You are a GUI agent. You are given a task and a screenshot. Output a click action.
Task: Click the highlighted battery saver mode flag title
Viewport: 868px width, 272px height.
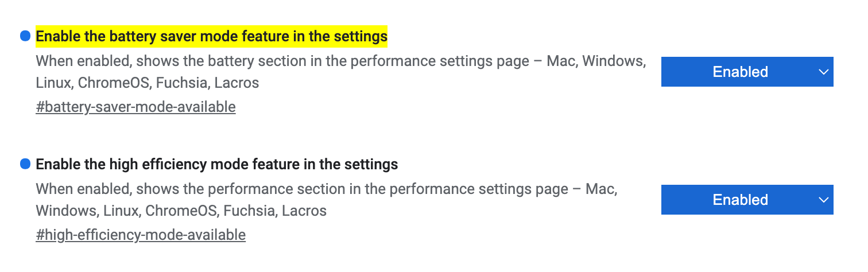point(211,37)
